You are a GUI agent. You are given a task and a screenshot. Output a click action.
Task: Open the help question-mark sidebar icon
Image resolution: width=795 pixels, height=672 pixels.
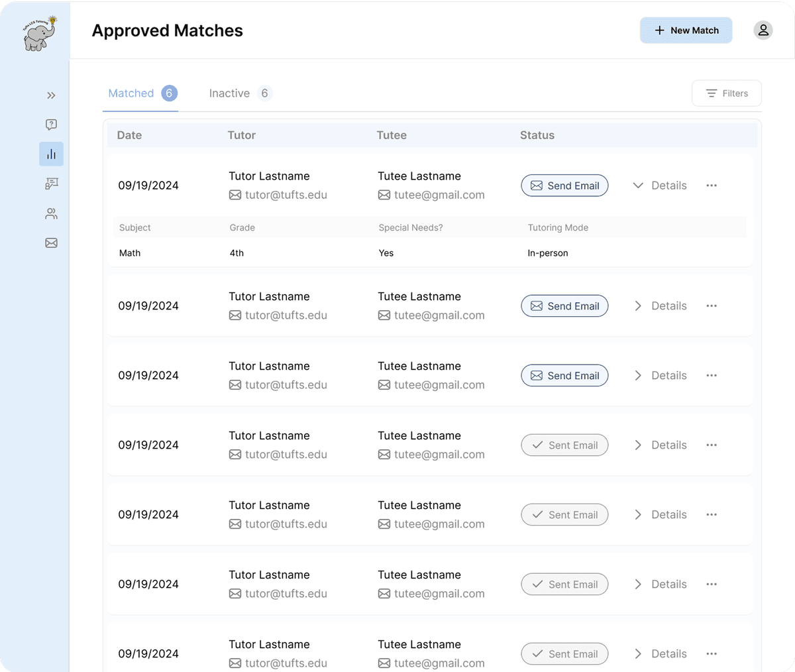coord(51,125)
